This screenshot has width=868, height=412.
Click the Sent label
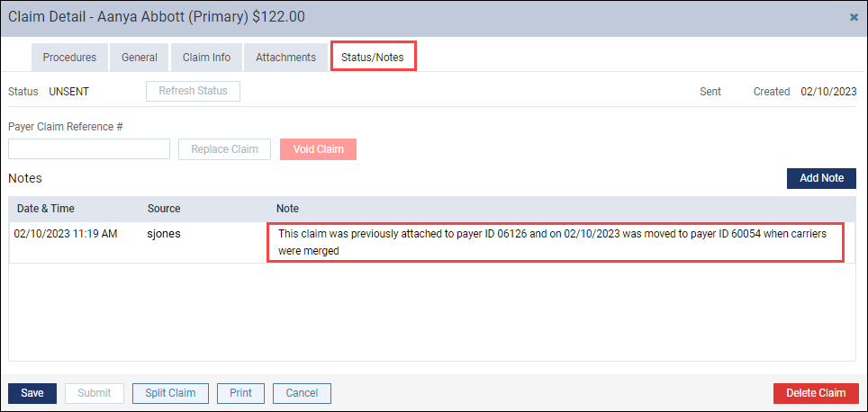710,92
